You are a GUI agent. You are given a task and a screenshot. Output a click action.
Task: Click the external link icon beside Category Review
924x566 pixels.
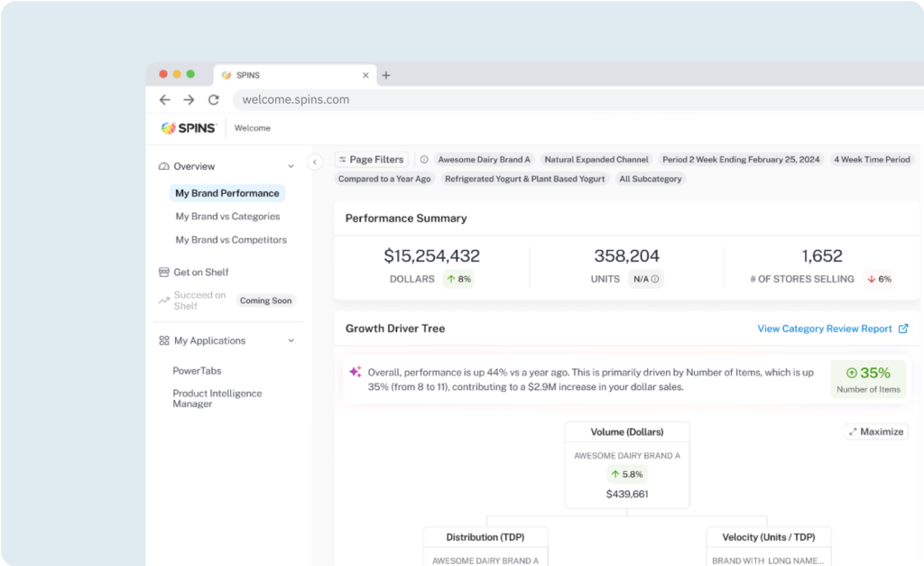pos(902,329)
